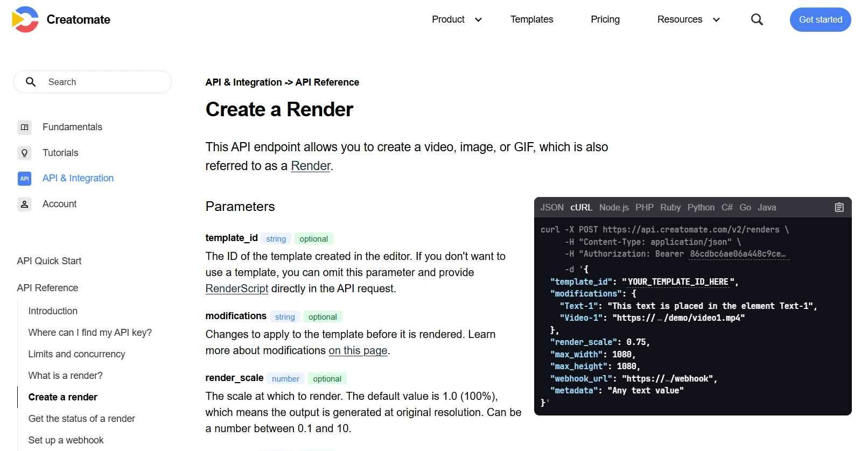868x451 pixels.
Task: Focus the sidebar Search field
Action: coord(92,82)
